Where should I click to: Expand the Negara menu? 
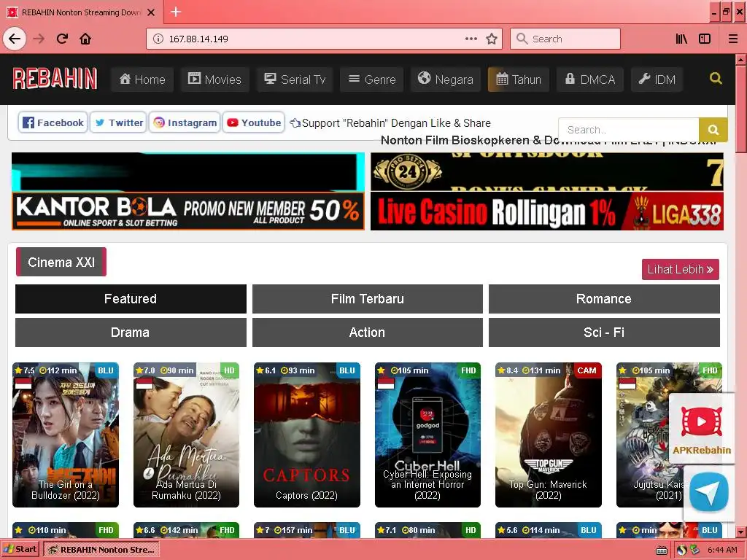point(446,79)
